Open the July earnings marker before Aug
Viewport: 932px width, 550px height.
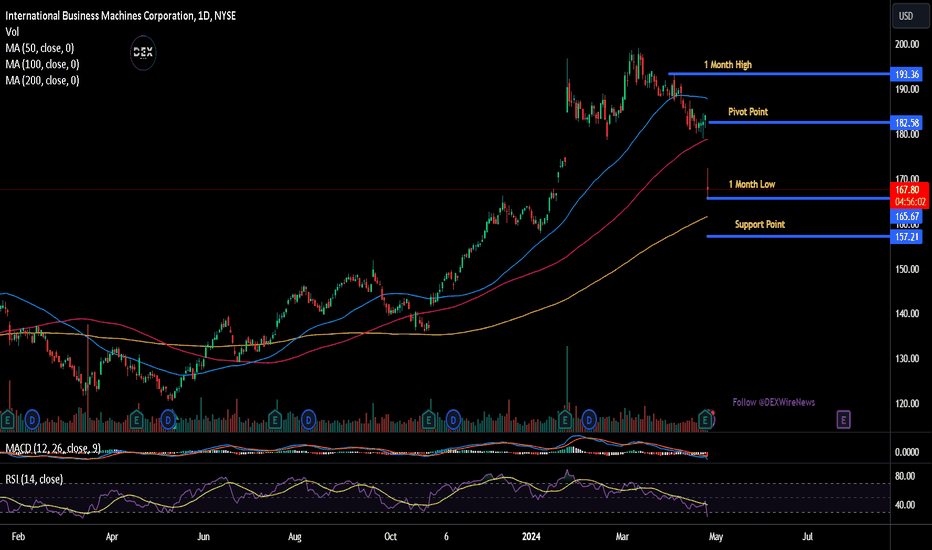pos(275,420)
